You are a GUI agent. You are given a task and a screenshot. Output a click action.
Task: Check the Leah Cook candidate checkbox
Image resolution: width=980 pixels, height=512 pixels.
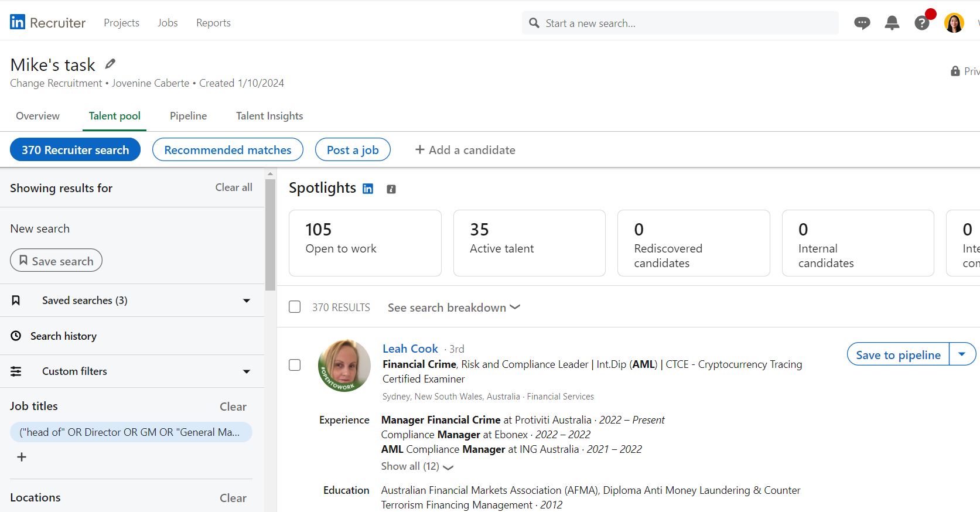295,365
